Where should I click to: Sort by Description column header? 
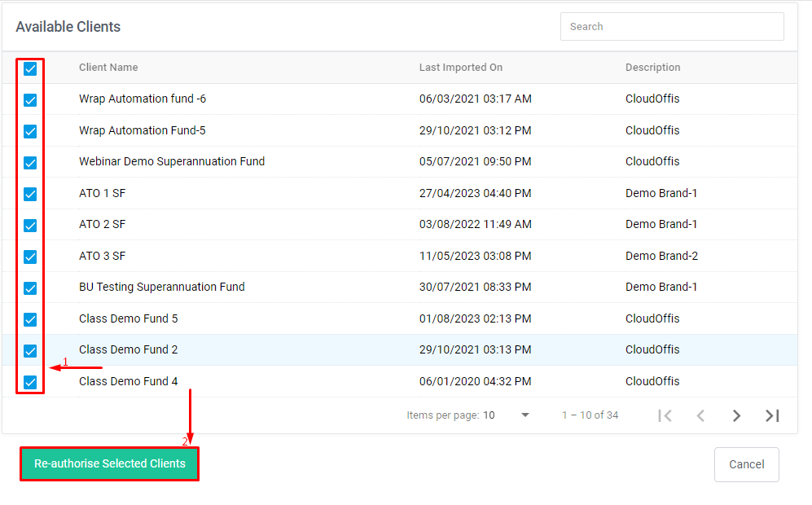(x=652, y=68)
